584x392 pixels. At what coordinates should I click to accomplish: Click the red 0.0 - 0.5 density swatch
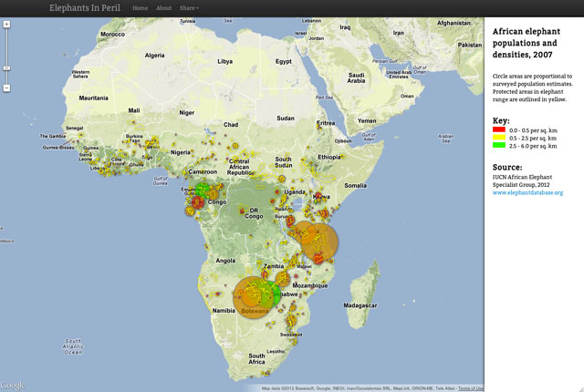[x=498, y=129]
